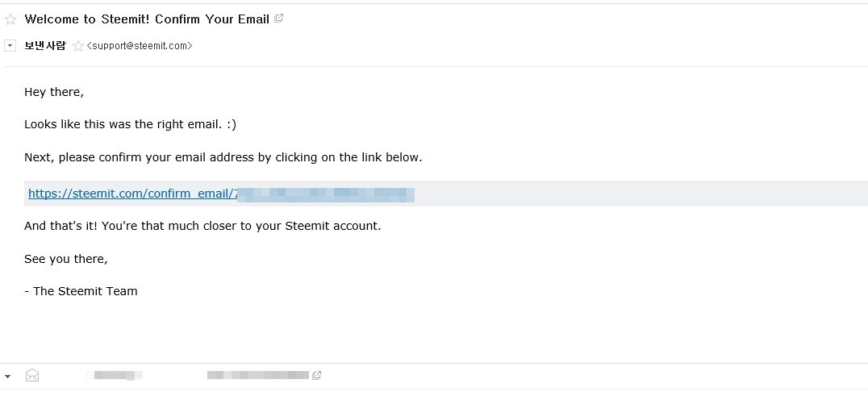This screenshot has height=396, width=868.
Task: Expand the arrow beside the next message
Action: (9, 376)
